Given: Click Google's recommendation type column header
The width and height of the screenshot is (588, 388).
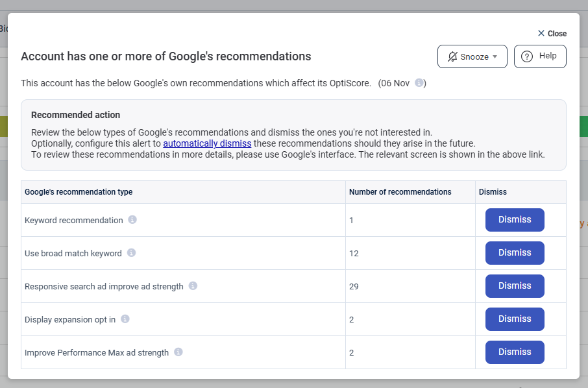Looking at the screenshot, I should (79, 192).
